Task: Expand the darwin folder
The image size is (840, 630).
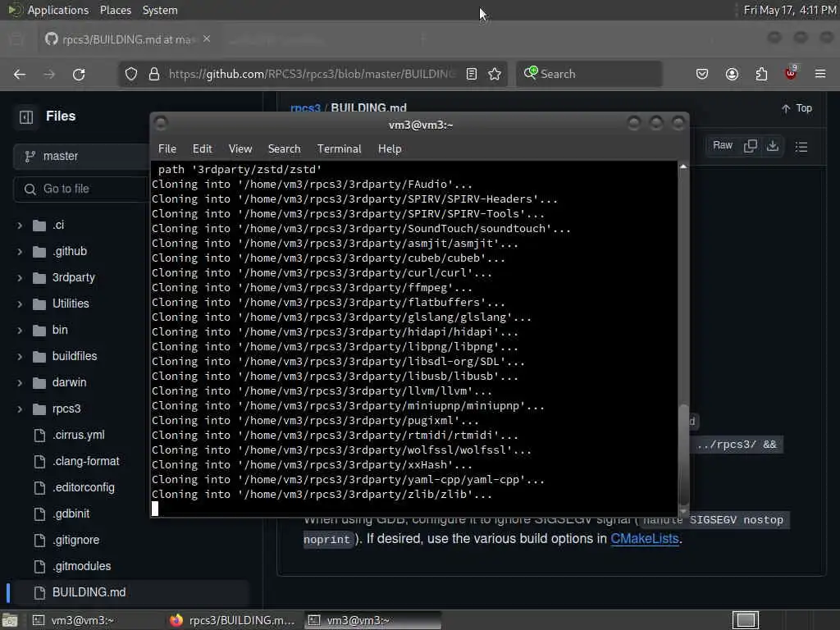Action: [x=20, y=383]
